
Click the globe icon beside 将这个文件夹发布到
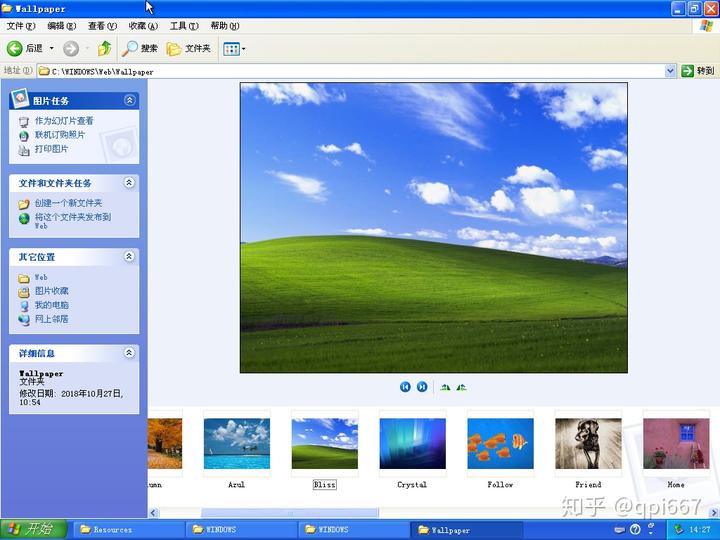tap(24, 218)
